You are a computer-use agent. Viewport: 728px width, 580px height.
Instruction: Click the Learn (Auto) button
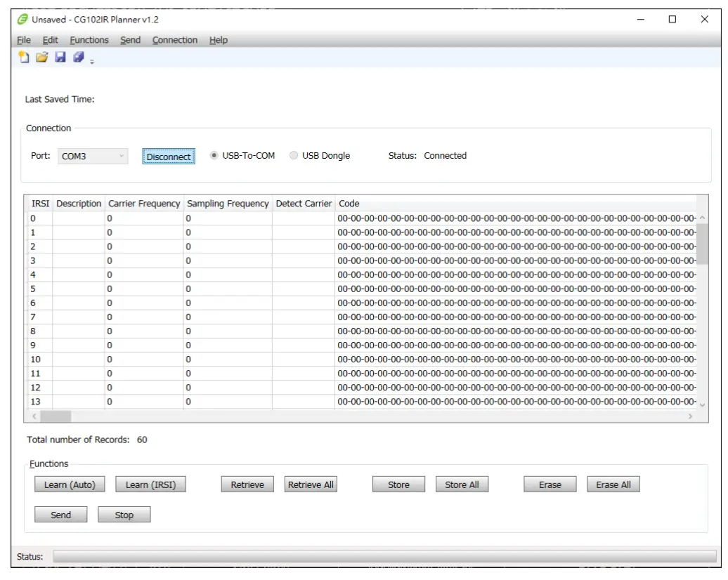click(x=70, y=485)
